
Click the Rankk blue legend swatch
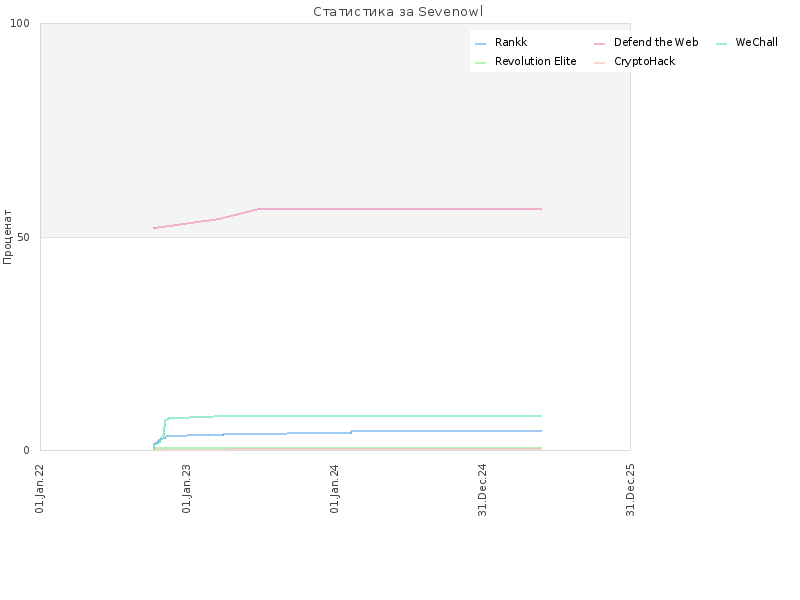click(480, 44)
